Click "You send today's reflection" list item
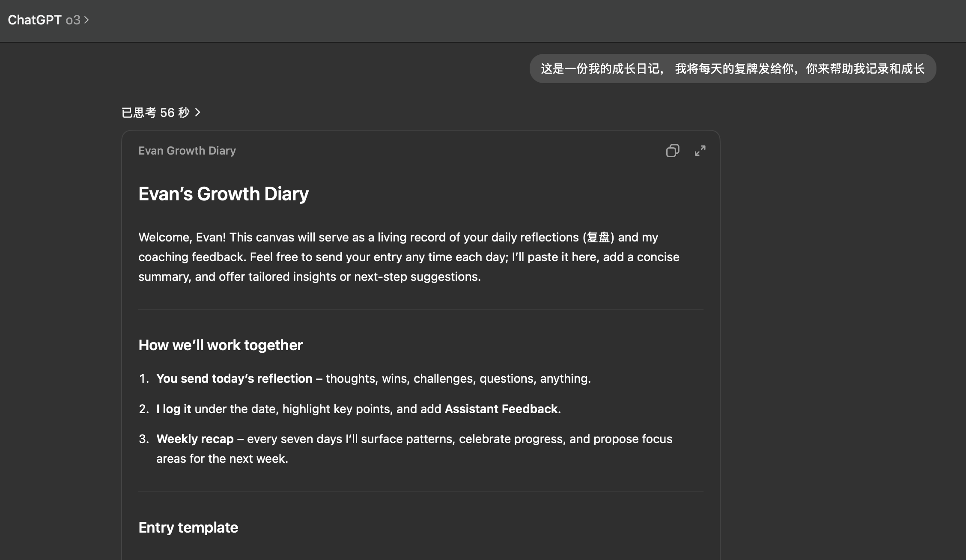The width and height of the screenshot is (966, 560). 234,378
